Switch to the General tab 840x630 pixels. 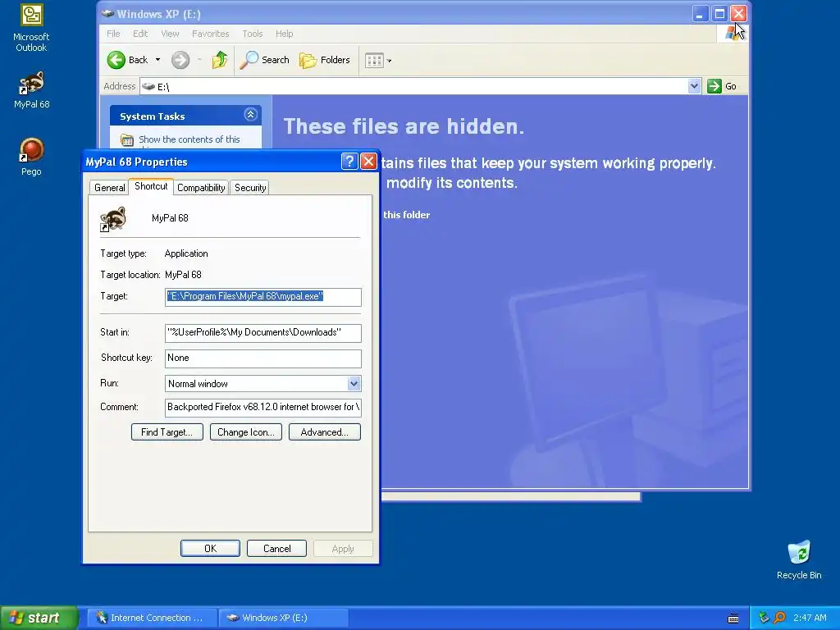click(109, 188)
